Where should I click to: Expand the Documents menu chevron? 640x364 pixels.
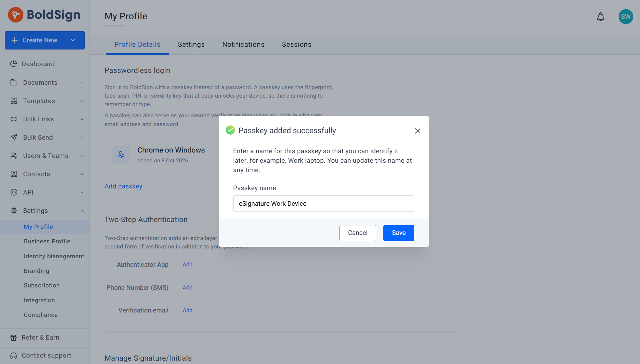pos(82,83)
